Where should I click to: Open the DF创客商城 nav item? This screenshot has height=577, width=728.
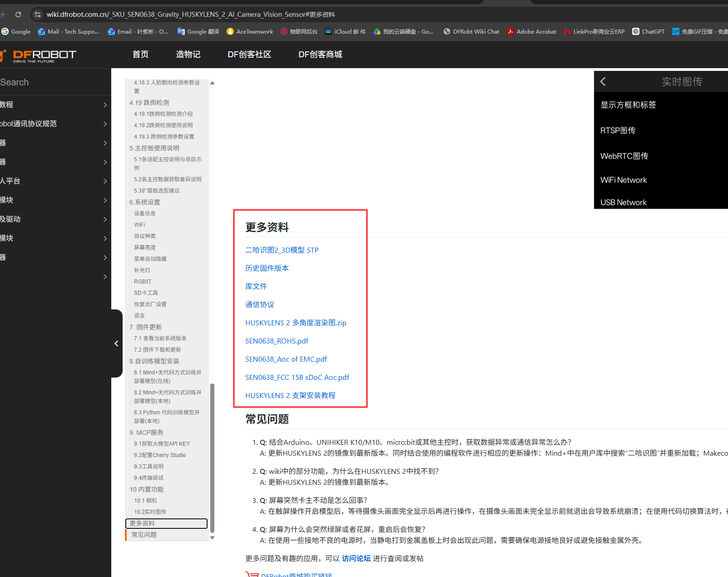320,55
